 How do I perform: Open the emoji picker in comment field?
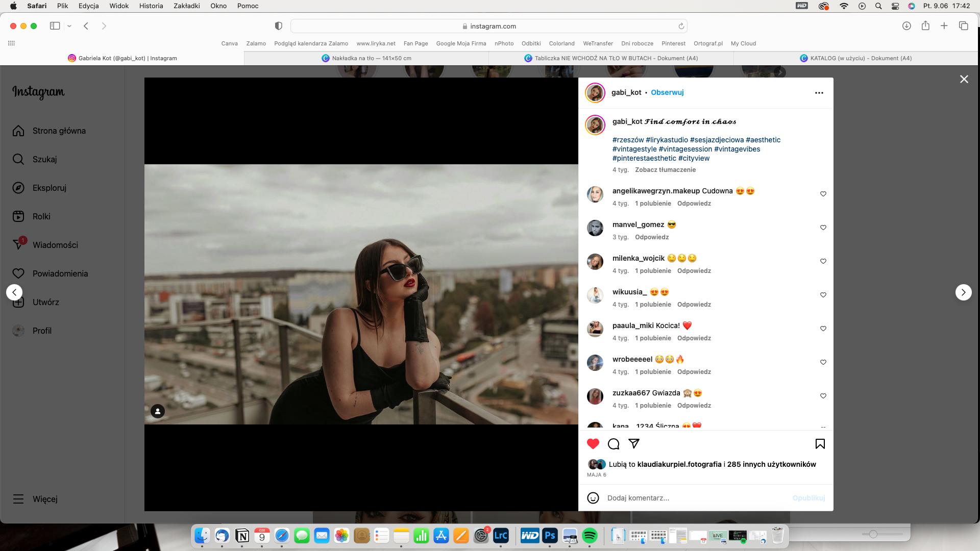point(593,498)
